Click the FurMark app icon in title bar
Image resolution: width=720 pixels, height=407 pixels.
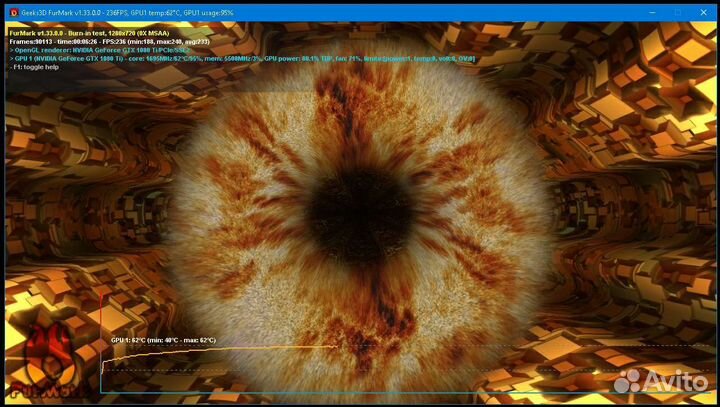click(x=15, y=13)
